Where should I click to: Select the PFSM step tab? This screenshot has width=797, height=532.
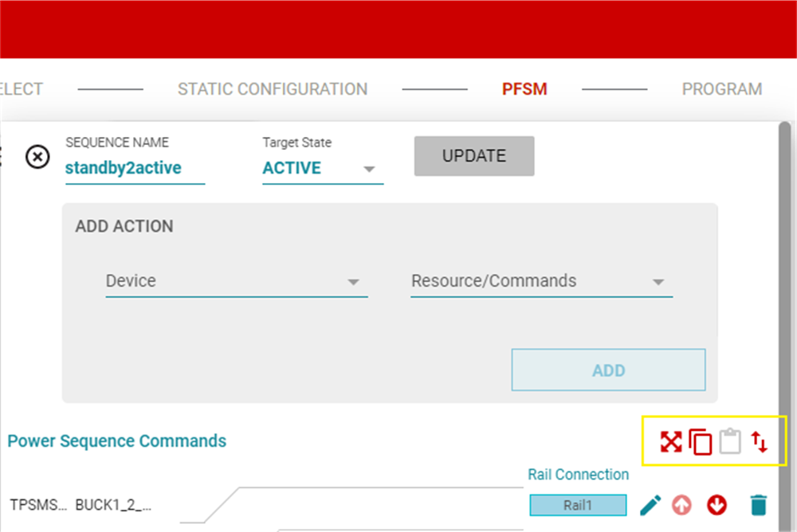click(x=524, y=89)
